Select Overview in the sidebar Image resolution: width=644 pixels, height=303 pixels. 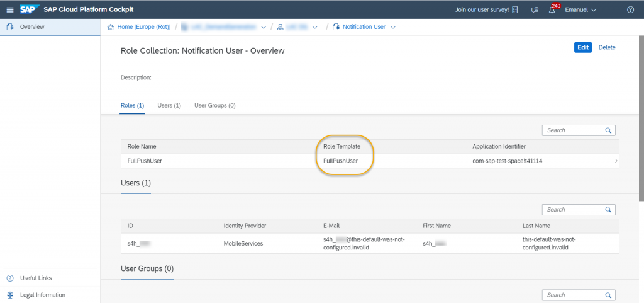50,26
